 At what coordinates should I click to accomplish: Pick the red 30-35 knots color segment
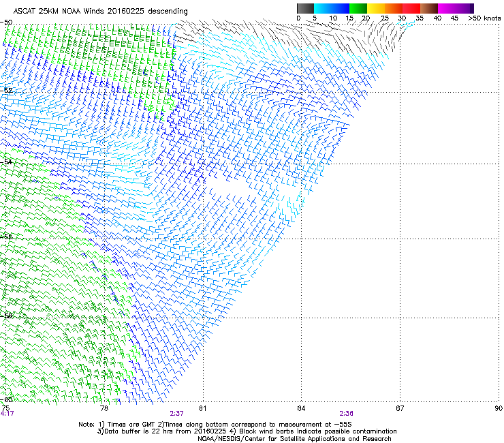tap(411, 8)
